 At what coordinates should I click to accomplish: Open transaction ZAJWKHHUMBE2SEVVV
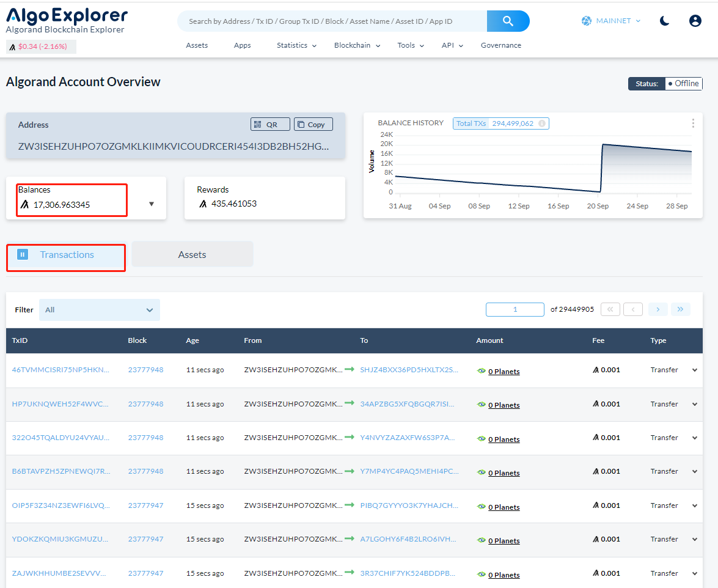pyautogui.click(x=59, y=573)
